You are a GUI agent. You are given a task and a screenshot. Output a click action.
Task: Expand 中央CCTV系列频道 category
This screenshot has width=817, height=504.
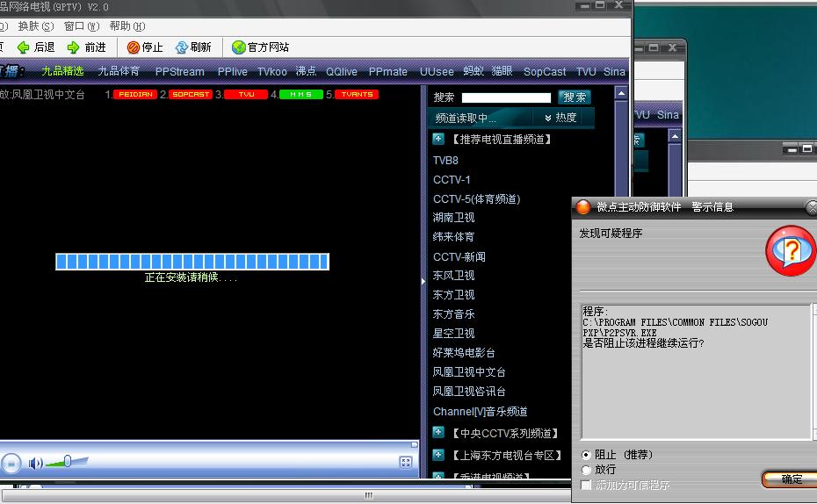pyautogui.click(x=438, y=432)
